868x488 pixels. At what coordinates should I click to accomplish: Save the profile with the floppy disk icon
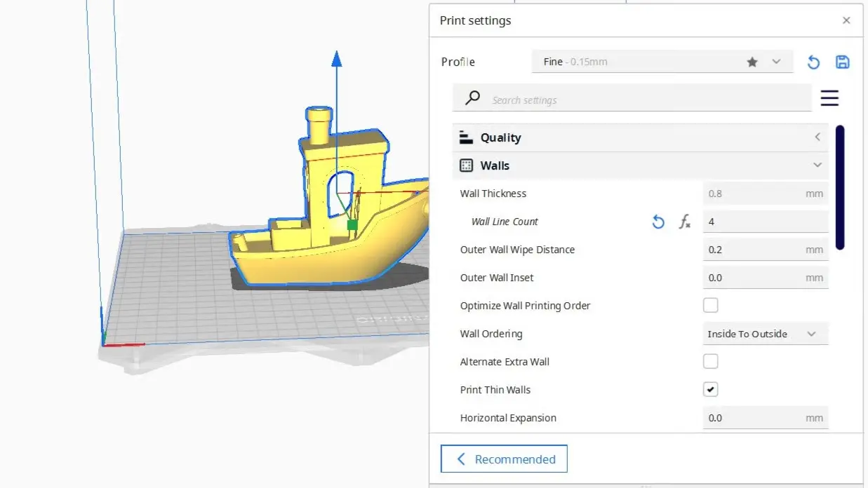click(843, 62)
